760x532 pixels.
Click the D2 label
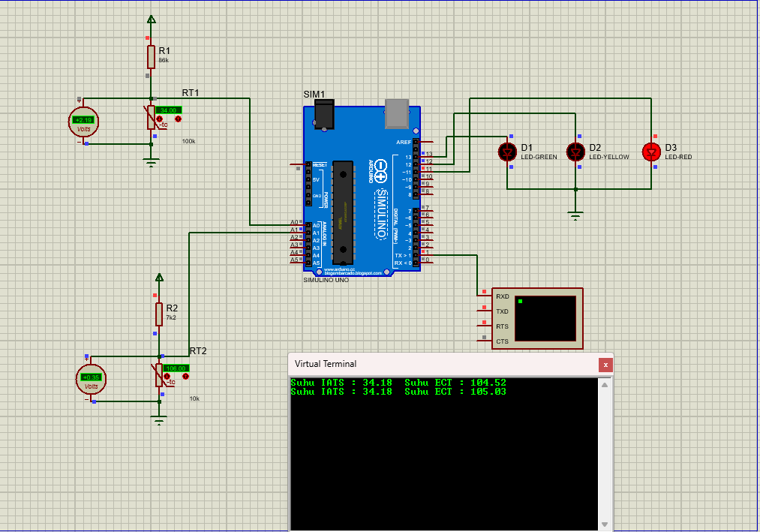(x=595, y=147)
